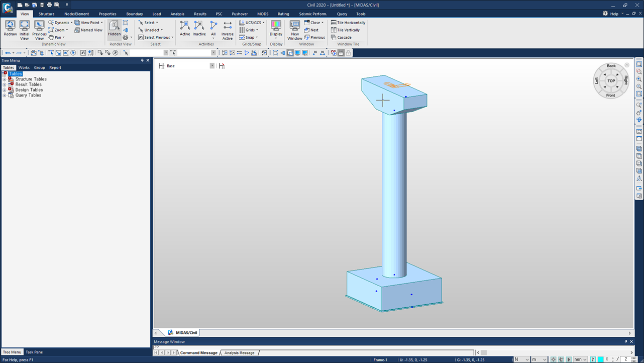Open the Zoom dropdown in ribbon

[58, 30]
